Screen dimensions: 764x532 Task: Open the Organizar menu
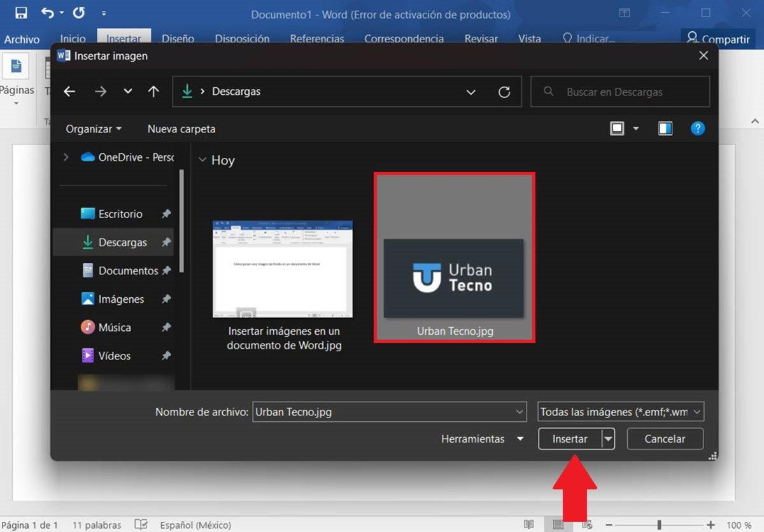point(94,129)
